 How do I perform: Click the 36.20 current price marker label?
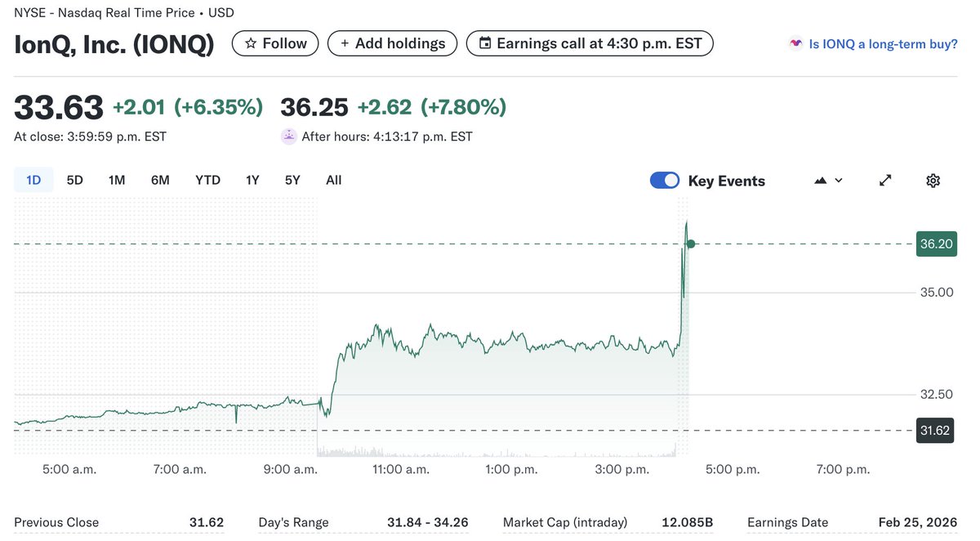[936, 244]
